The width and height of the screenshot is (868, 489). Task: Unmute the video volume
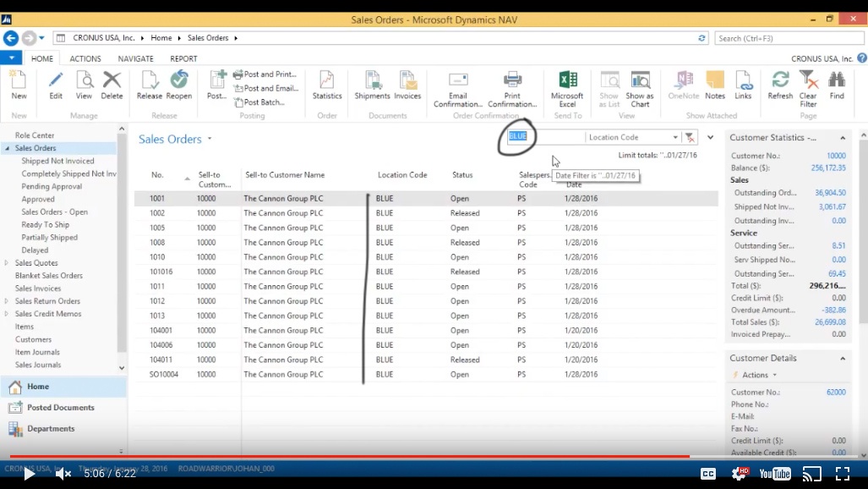click(63, 474)
